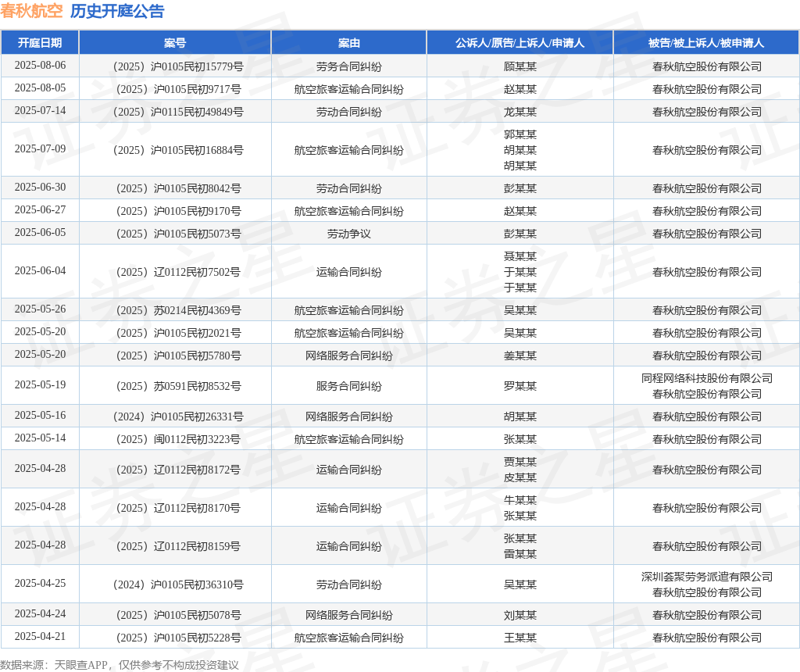Select the date 2025-05-19

[x=40, y=384]
